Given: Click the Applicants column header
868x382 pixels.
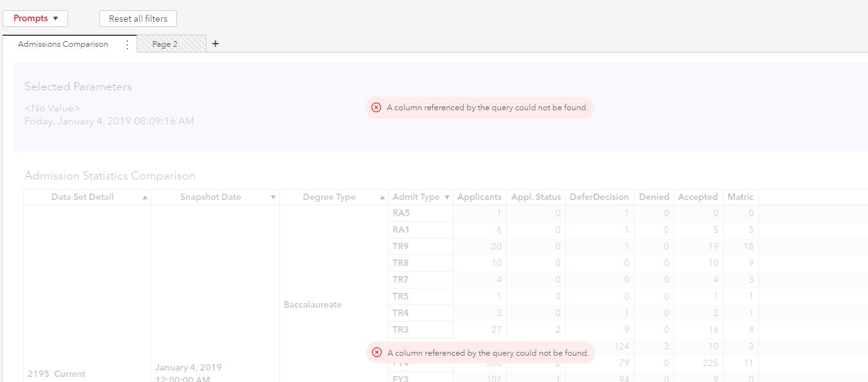Looking at the screenshot, I should click(479, 197).
